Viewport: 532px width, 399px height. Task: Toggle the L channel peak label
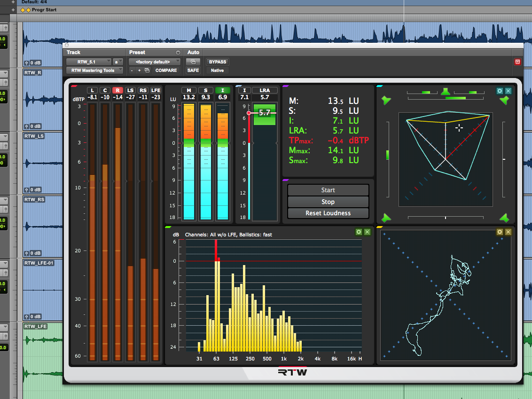click(92, 90)
